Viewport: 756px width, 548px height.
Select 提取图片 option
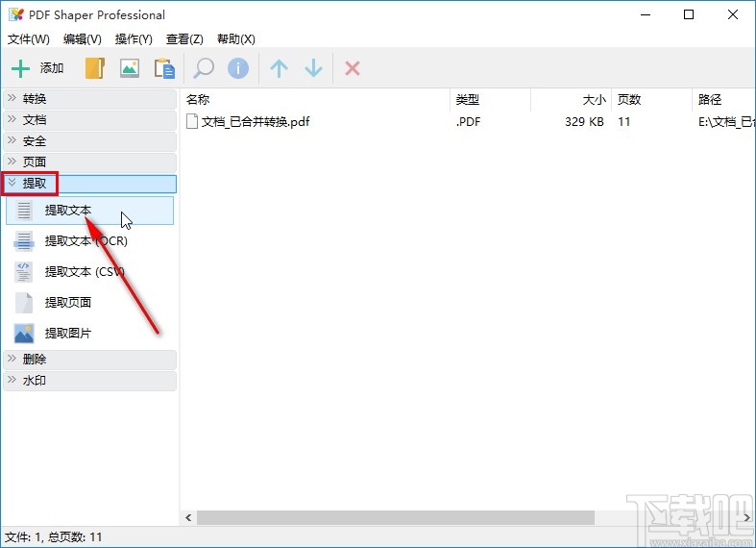point(89,334)
